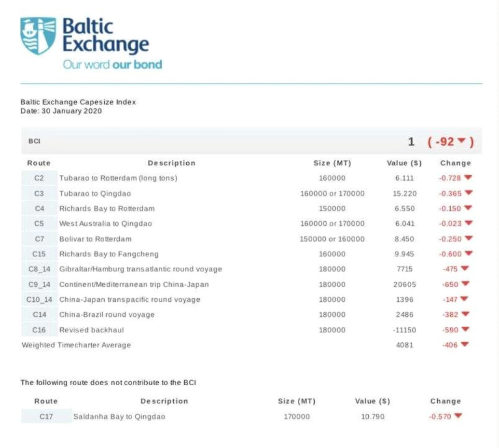
Task: Click the Description column header
Action: coord(171,163)
